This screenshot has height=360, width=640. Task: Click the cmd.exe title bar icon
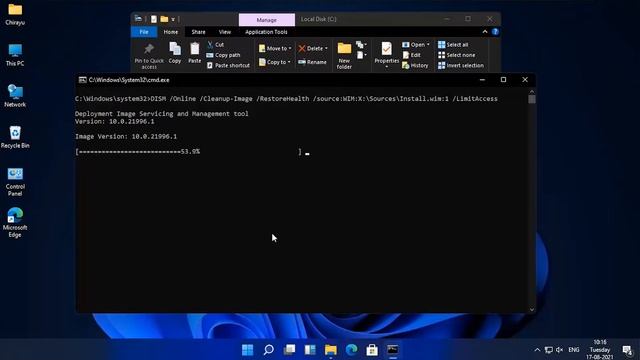[x=82, y=80]
